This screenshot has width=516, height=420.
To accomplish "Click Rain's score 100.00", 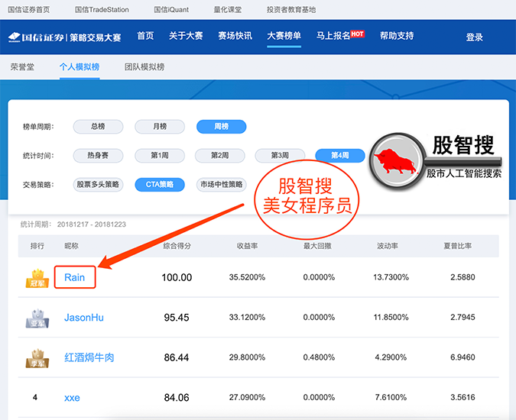I will click(177, 277).
